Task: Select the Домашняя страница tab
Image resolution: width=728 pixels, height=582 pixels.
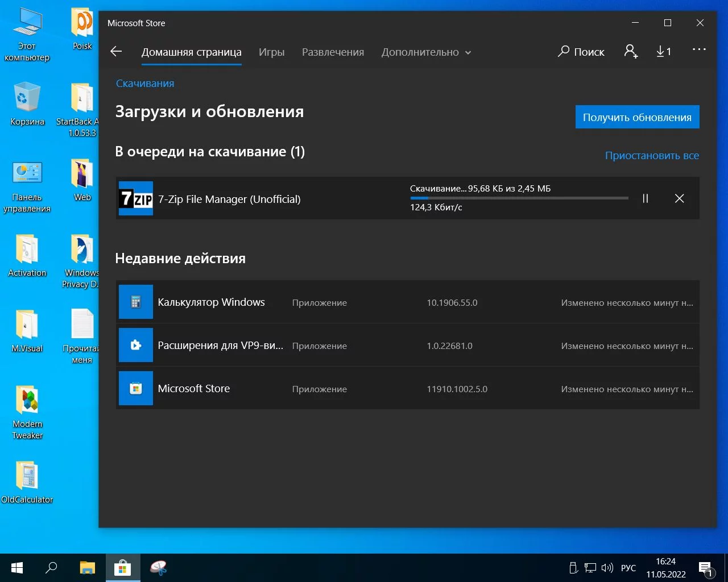Action: click(191, 52)
